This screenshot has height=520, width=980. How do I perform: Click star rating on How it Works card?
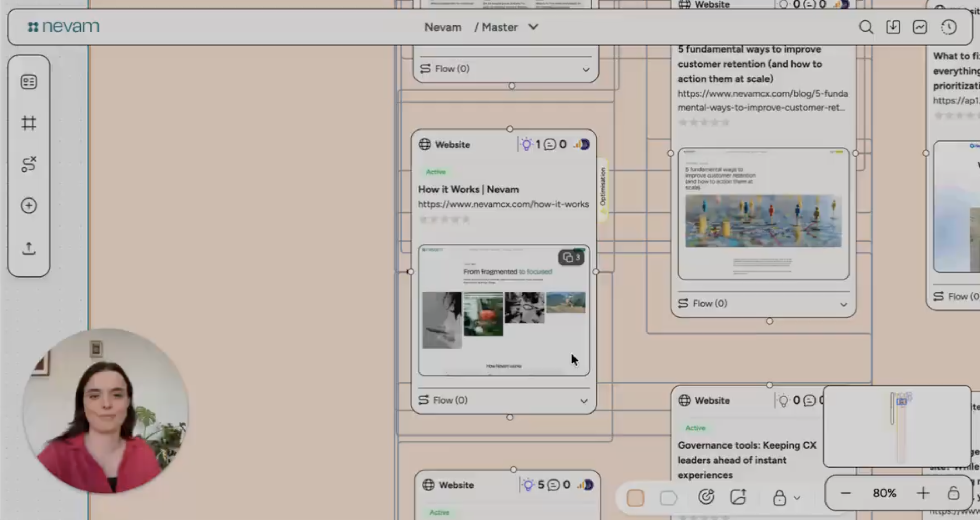coord(444,219)
